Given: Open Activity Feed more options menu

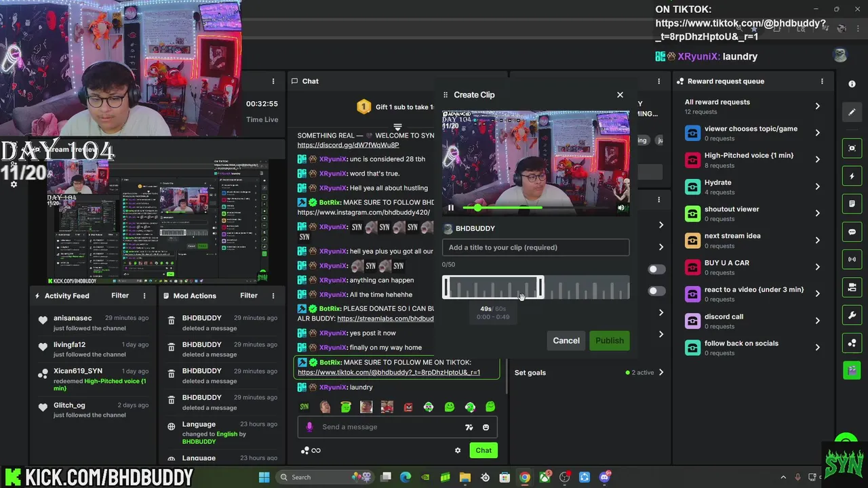Looking at the screenshot, I should [x=144, y=296].
